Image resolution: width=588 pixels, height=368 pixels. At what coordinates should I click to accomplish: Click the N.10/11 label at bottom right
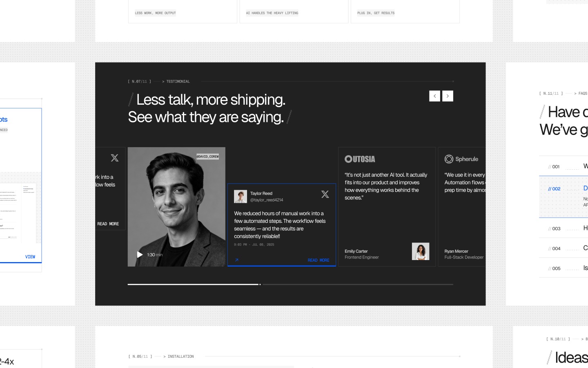558,339
